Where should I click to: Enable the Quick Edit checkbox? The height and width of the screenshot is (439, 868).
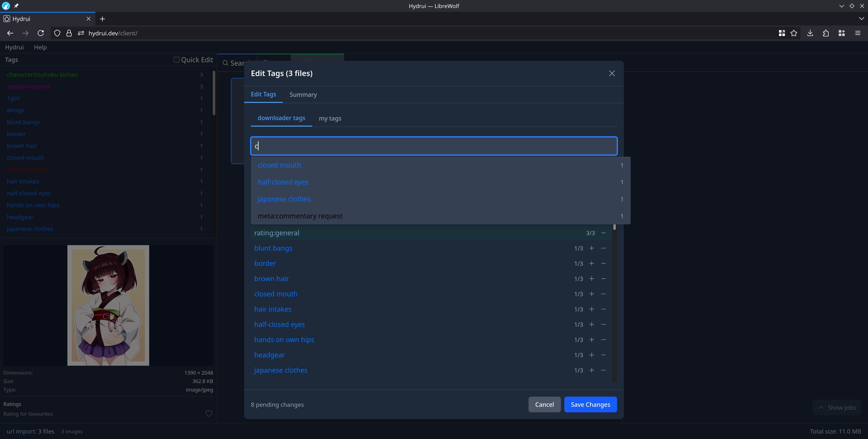point(176,60)
